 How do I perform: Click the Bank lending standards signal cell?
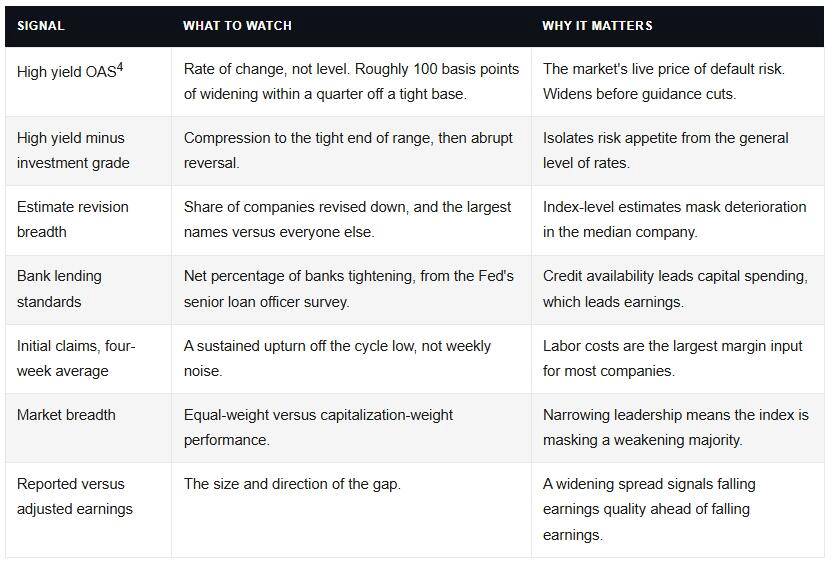[89, 289]
